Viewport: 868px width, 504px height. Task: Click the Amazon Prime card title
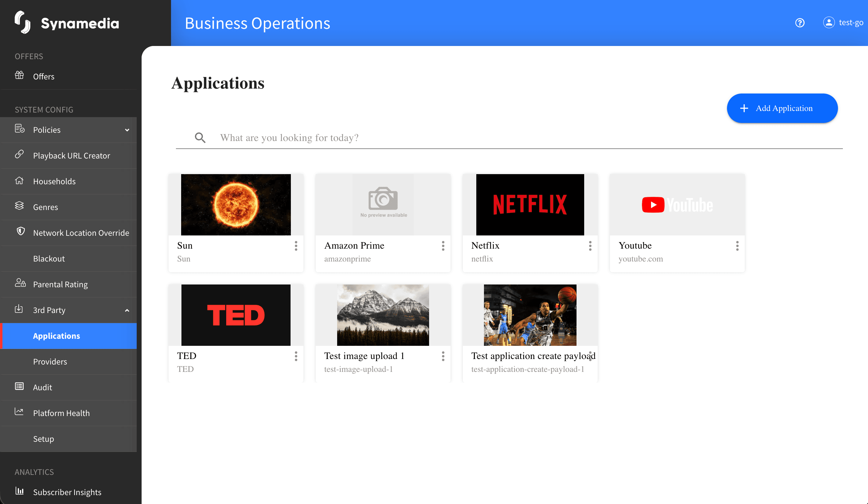[354, 246]
